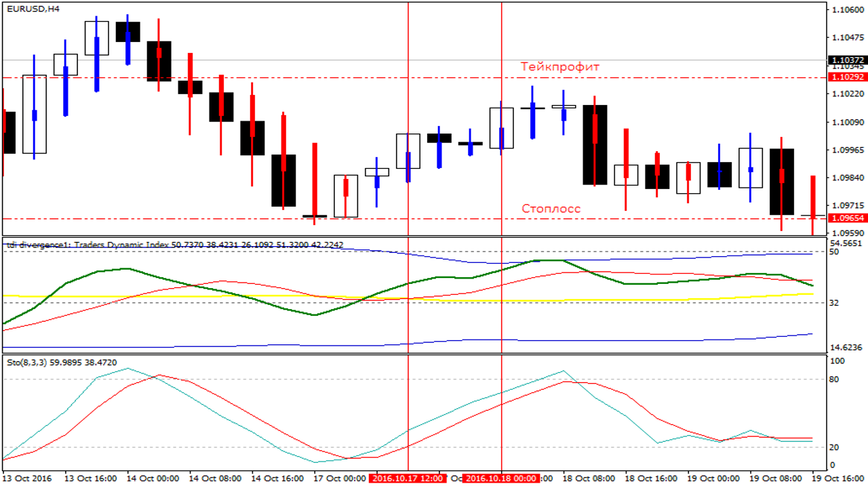The height and width of the screenshot is (488, 868).
Task: Select the Тейкпрофит label on the chart
Action: tap(560, 66)
